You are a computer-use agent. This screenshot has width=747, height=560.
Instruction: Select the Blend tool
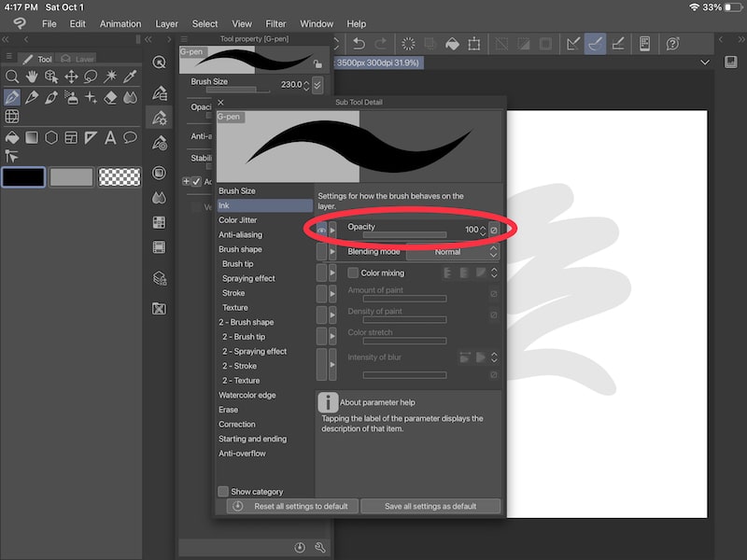130,97
